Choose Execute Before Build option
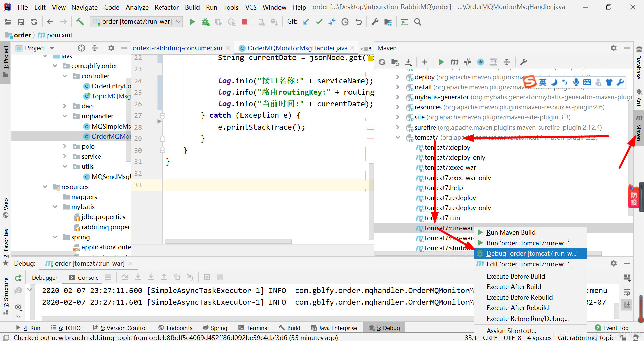This screenshot has height=341, width=644. click(x=530, y=276)
